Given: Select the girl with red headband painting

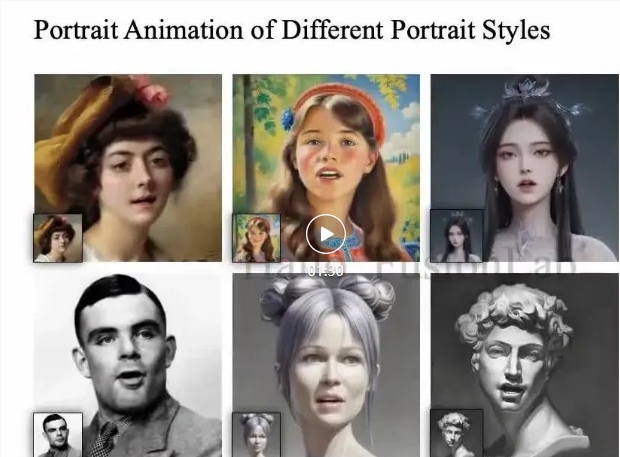Looking at the screenshot, I should pos(326,168).
